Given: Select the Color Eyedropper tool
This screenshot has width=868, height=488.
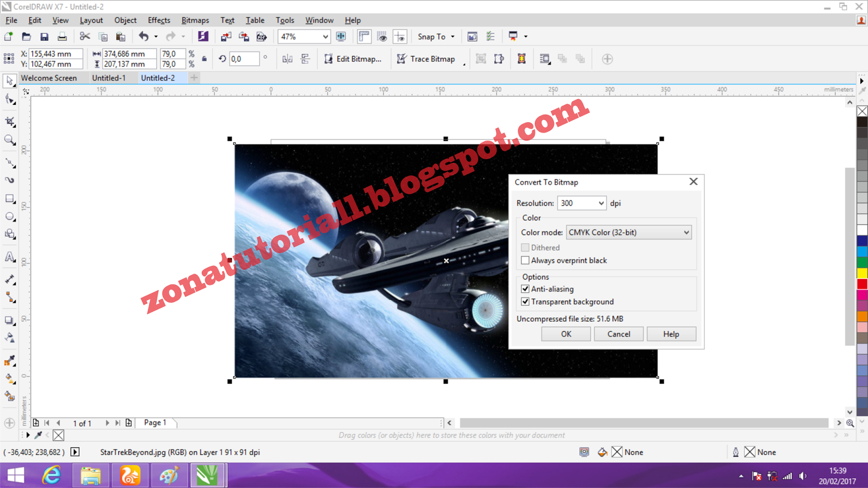Looking at the screenshot, I should [x=10, y=360].
